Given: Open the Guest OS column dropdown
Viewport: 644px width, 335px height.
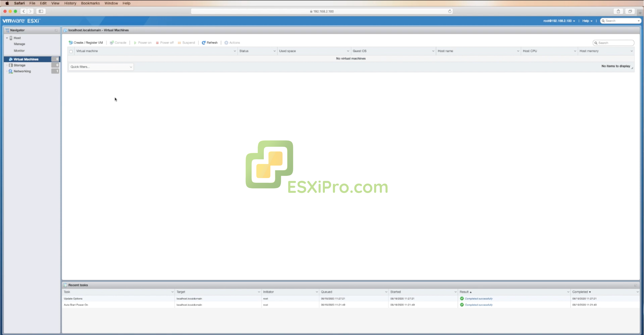Looking at the screenshot, I should click(433, 51).
